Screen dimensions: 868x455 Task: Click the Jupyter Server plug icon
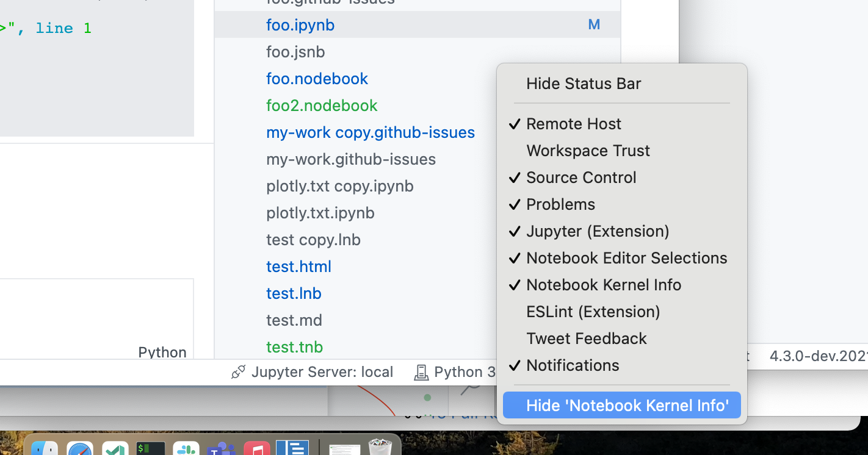[x=237, y=372]
